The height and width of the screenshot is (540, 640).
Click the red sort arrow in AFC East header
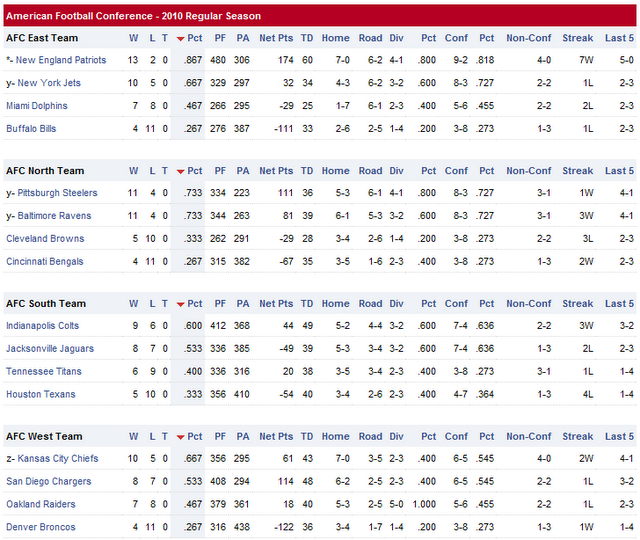[180, 39]
